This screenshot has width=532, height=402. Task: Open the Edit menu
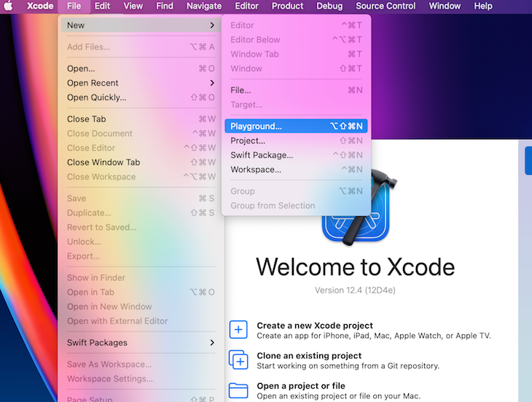102,6
